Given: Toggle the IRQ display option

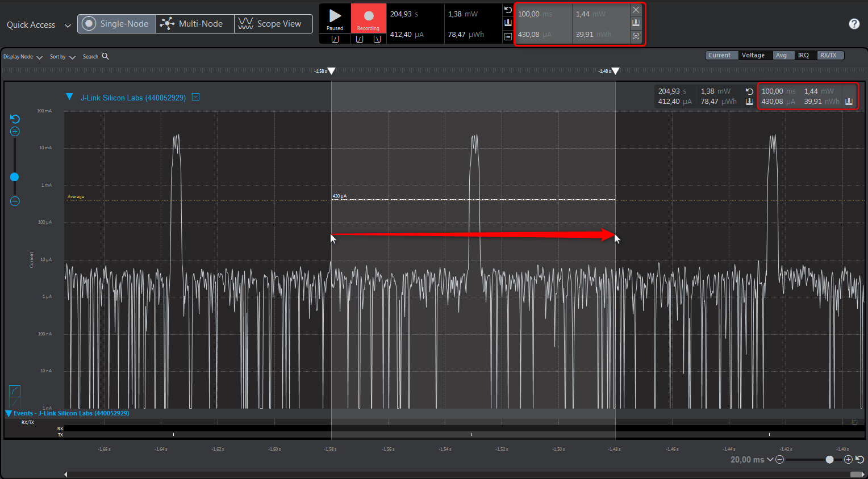Looking at the screenshot, I should (803, 55).
